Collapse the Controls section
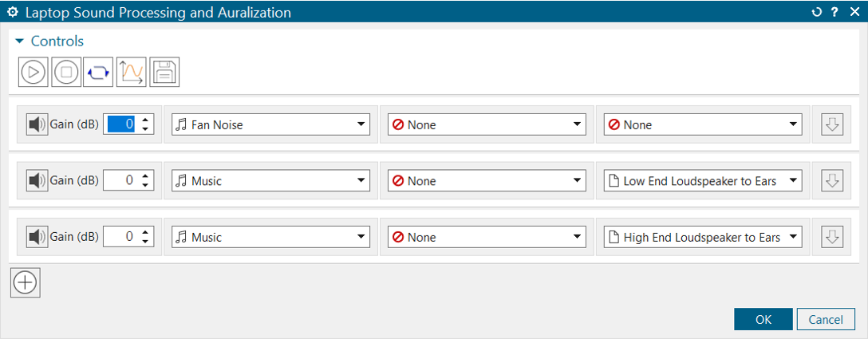Screen dimensions: 868x339 coord(21,41)
